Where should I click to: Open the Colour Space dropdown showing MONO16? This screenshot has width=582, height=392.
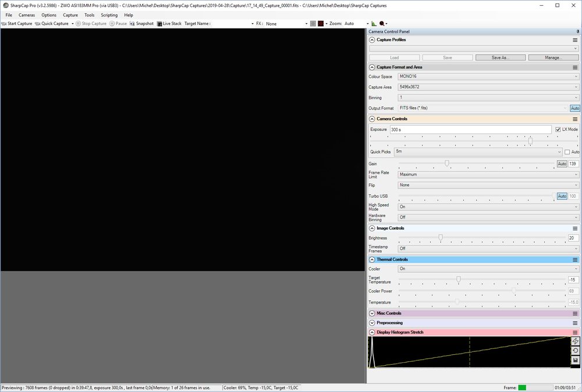(x=488, y=76)
